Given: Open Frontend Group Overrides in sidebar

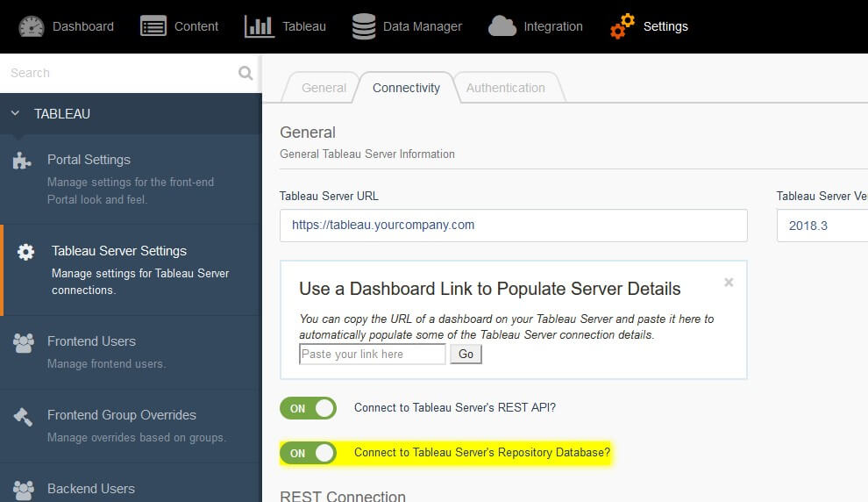Looking at the screenshot, I should click(132, 427).
